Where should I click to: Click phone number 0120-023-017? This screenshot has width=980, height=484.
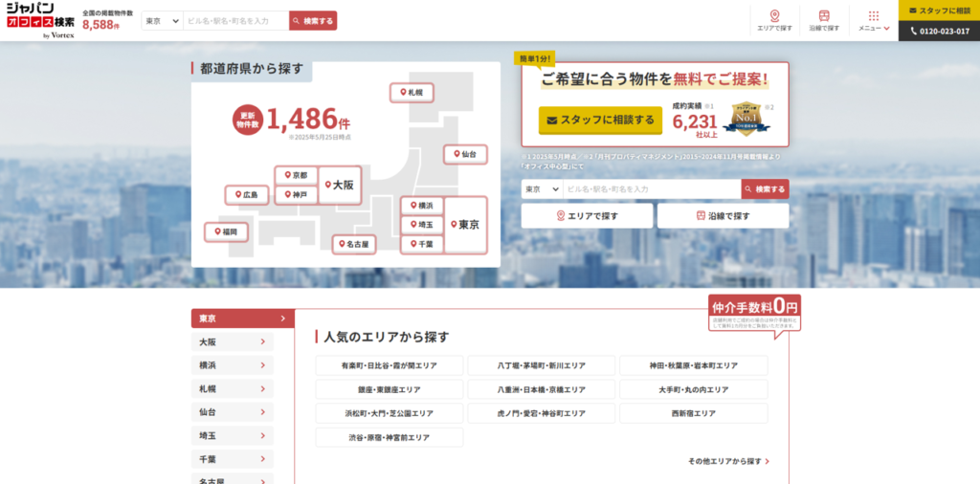point(940,32)
